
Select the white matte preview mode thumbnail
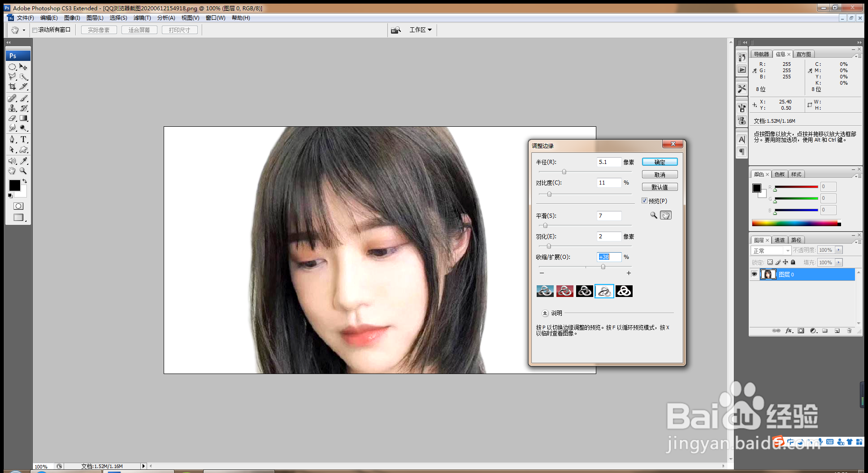point(604,291)
